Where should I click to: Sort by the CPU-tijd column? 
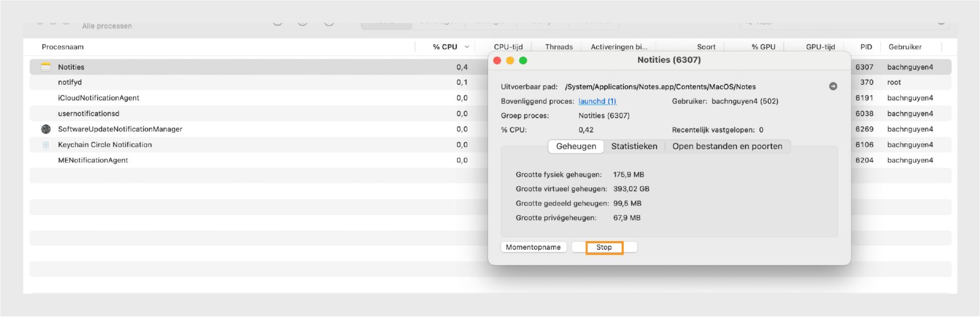click(x=508, y=47)
